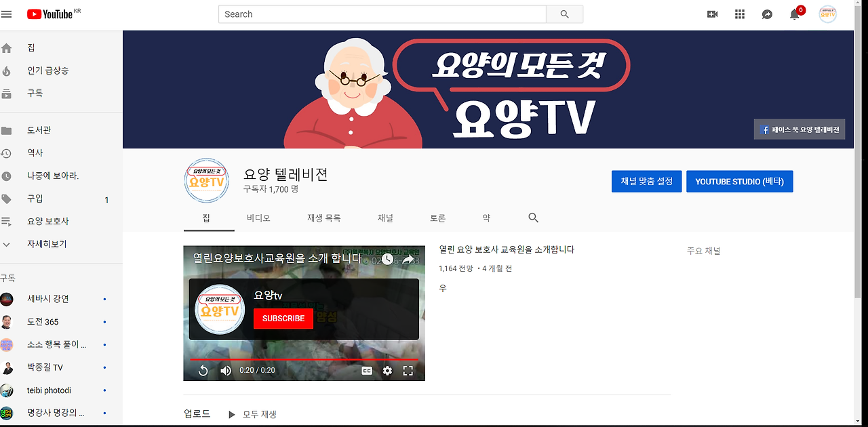Open the create video camera icon
The height and width of the screenshot is (427, 868).
712,14
